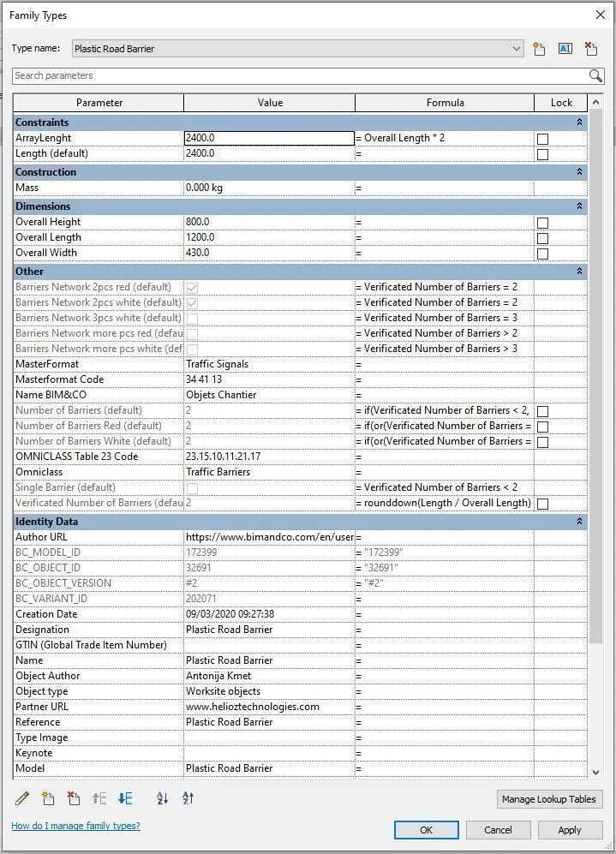This screenshot has height=854, width=616.
Task: Click the ArrayLenght value field 2400.0
Action: click(269, 138)
